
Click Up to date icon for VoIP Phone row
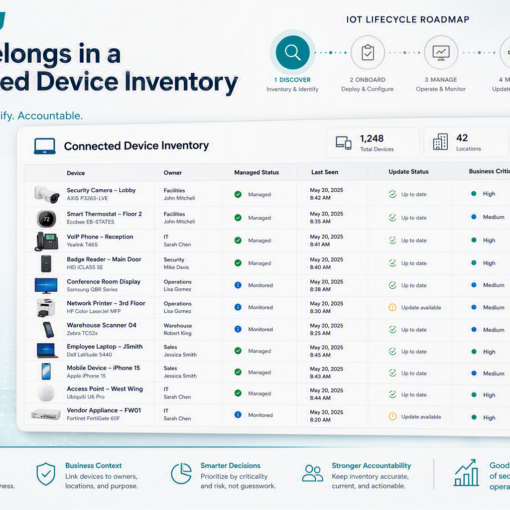pyautogui.click(x=393, y=240)
